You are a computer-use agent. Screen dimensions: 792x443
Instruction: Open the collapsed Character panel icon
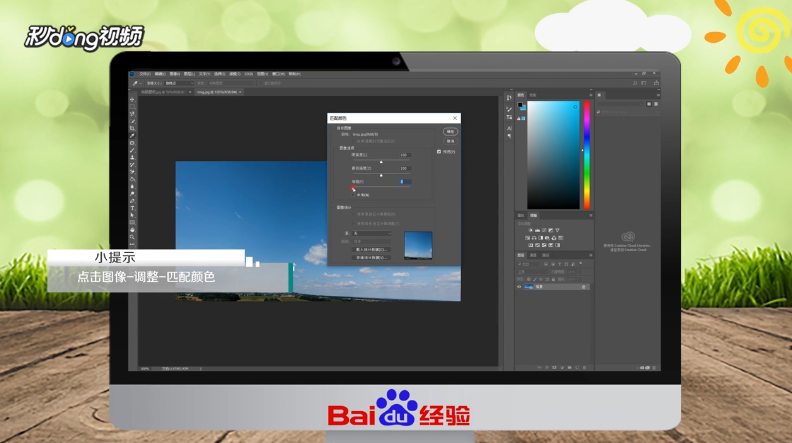click(509, 128)
